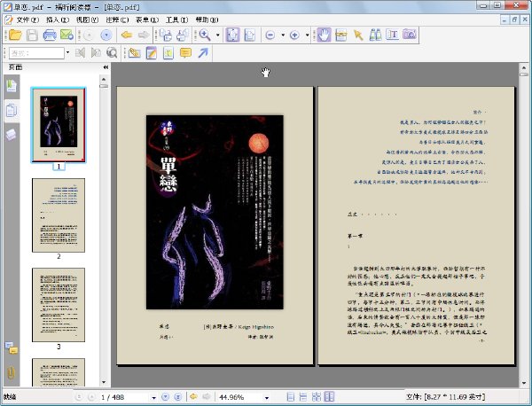
Task: Select the Typewriter tool icon
Action: (168, 53)
